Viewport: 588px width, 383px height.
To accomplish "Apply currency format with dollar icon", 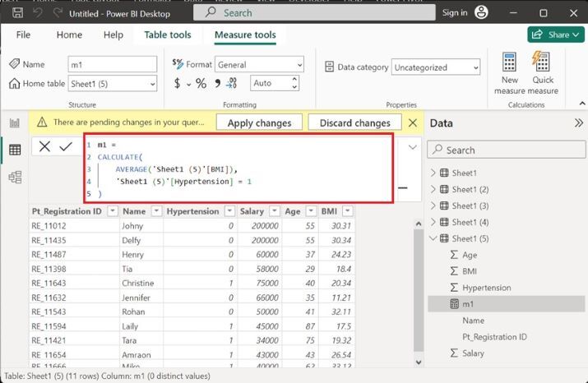I will point(178,84).
